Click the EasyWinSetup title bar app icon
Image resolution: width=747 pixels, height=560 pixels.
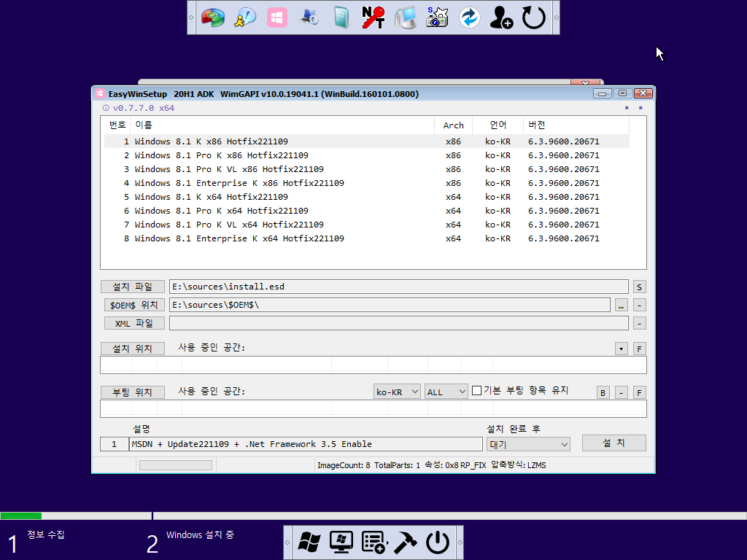coord(99,93)
